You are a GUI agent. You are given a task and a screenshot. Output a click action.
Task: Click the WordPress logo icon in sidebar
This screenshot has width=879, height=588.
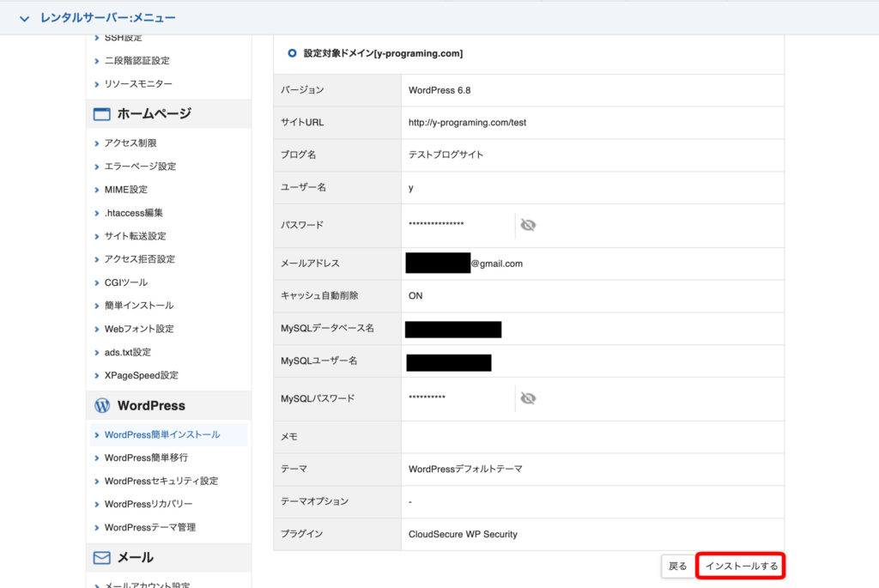102,405
